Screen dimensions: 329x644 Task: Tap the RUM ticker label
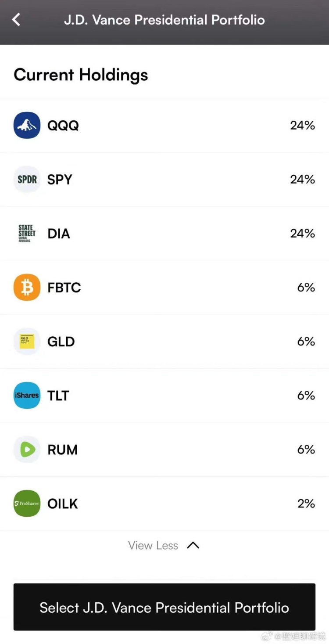click(62, 450)
